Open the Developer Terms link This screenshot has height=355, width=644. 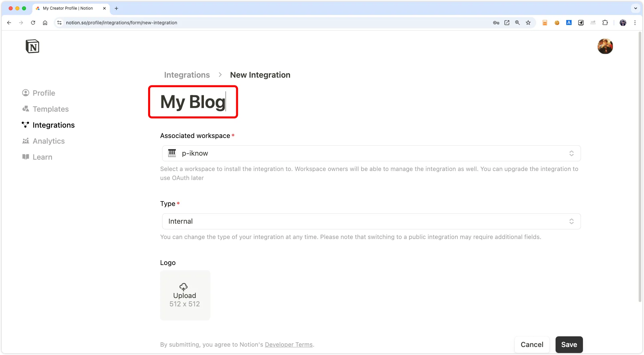(x=289, y=345)
